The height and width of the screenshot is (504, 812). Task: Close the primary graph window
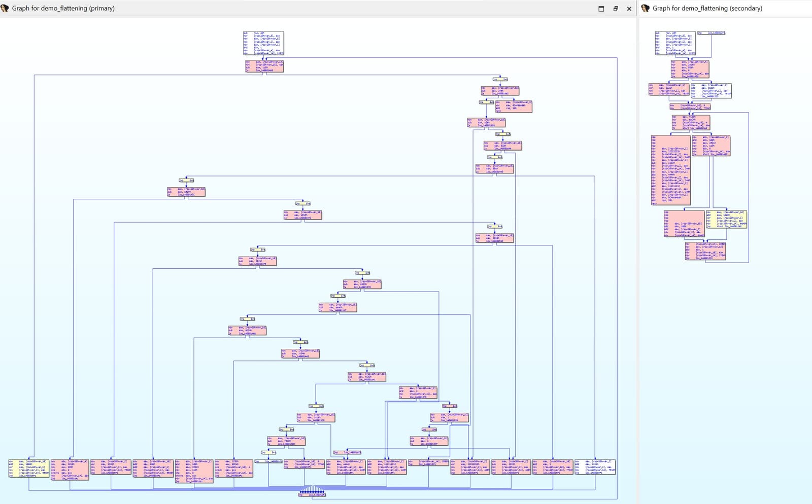(629, 9)
